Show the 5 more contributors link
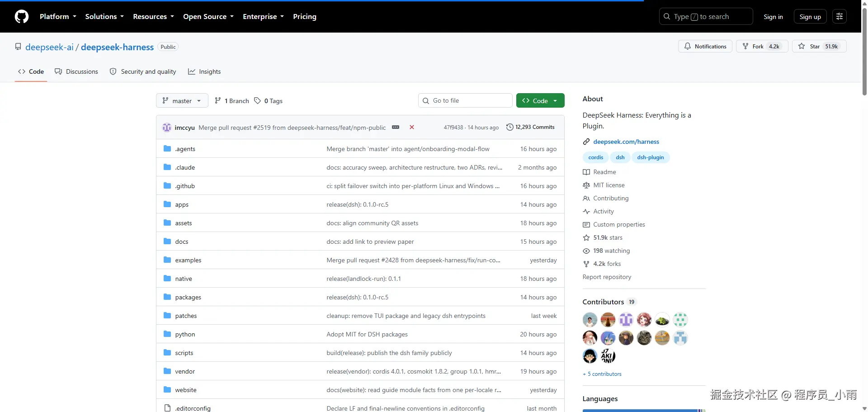 [602, 374]
